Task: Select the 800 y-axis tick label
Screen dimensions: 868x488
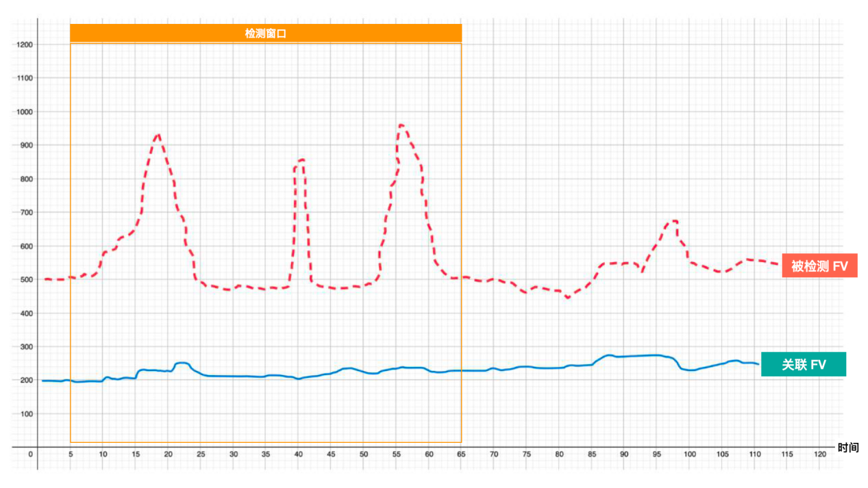Action: tap(25, 179)
